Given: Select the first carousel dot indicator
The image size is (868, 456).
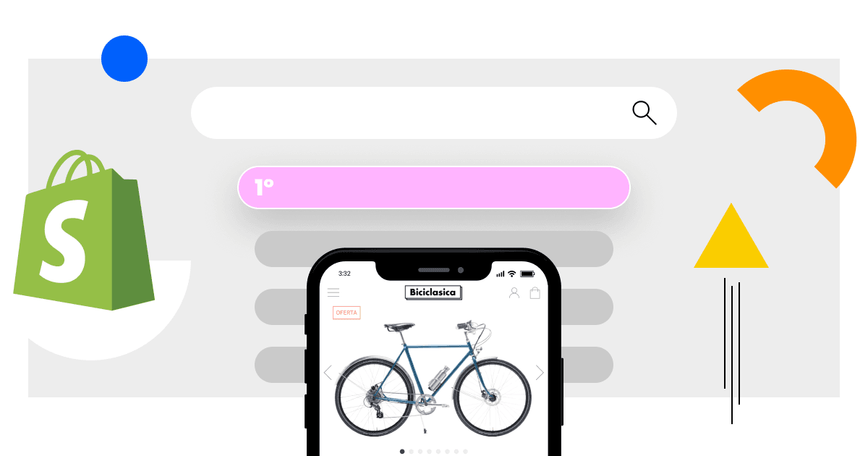Looking at the screenshot, I should point(402,451).
